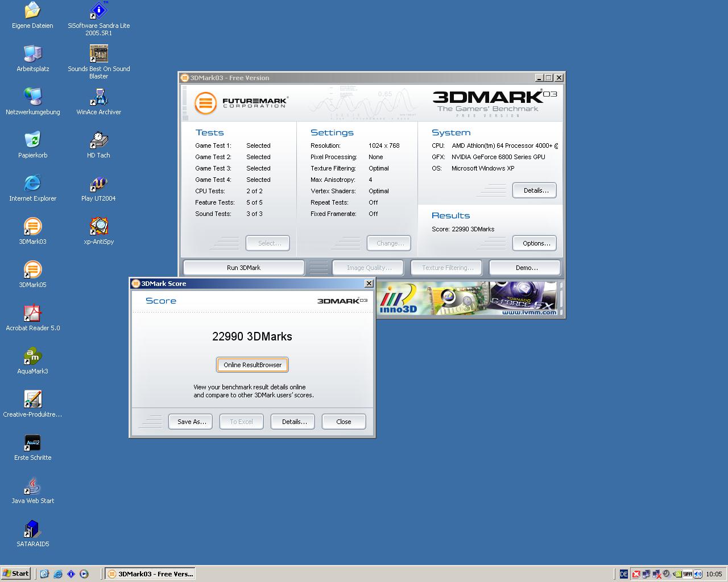Click the 22990 3DMarks score text
The image size is (728, 582).
[252, 336]
